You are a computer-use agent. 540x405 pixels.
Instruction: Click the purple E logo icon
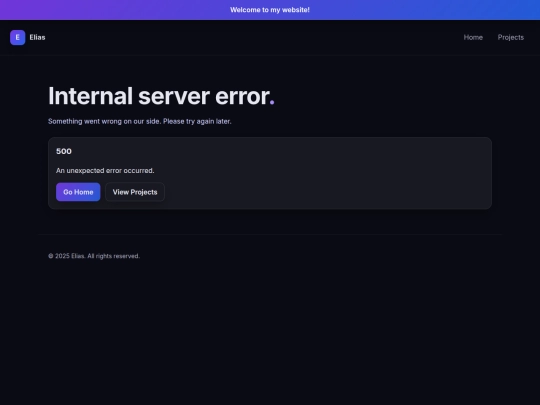tap(18, 38)
